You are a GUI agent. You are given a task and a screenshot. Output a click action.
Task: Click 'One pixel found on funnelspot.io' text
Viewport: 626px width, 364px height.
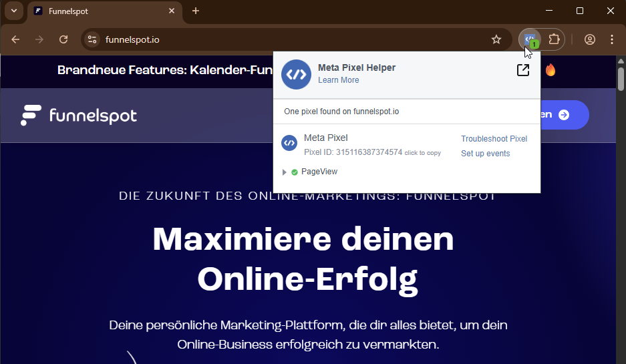coord(341,112)
